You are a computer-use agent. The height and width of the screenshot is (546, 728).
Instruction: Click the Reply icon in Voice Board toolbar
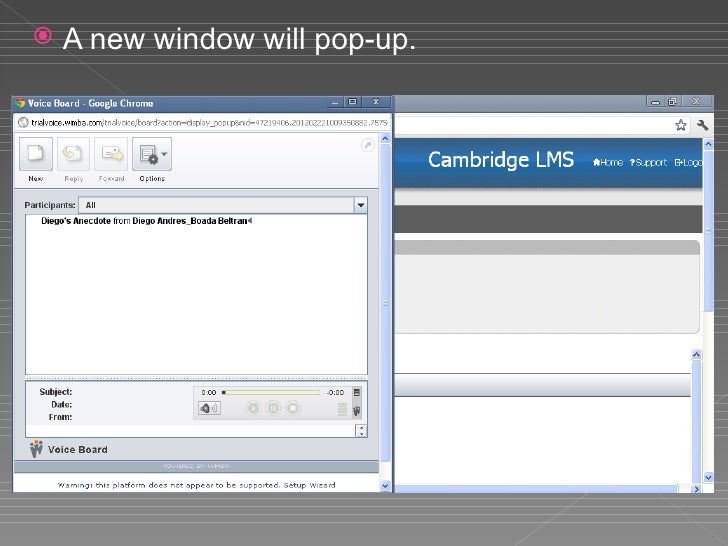pos(73,154)
